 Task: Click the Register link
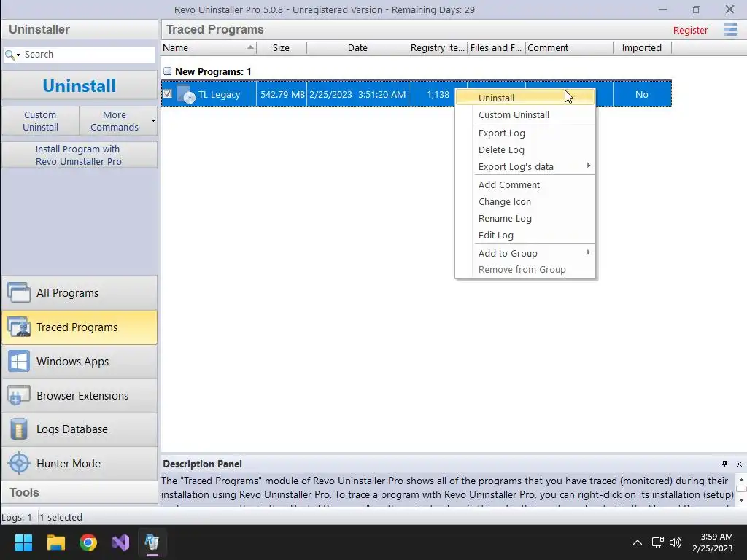point(690,30)
